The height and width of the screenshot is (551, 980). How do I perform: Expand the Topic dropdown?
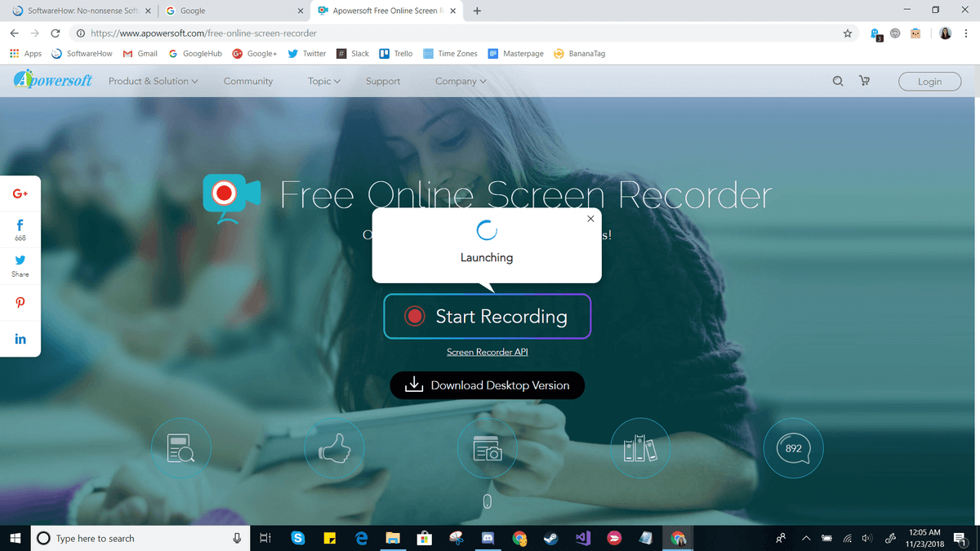324,81
